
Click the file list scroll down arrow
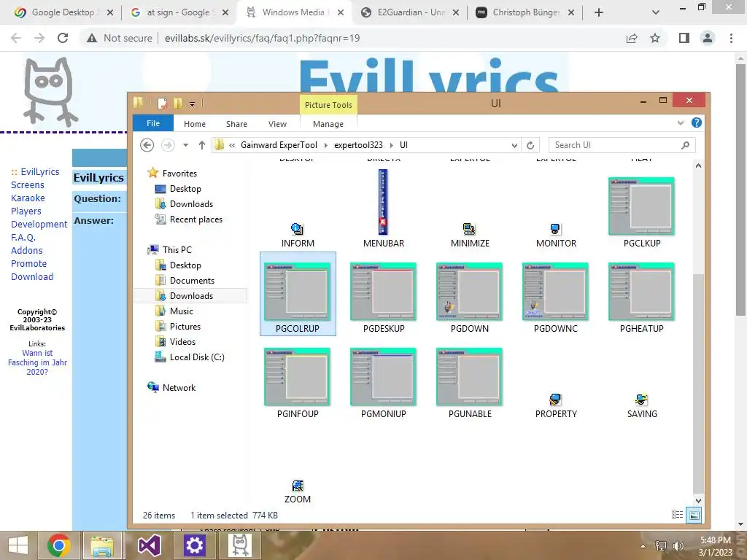click(x=698, y=500)
